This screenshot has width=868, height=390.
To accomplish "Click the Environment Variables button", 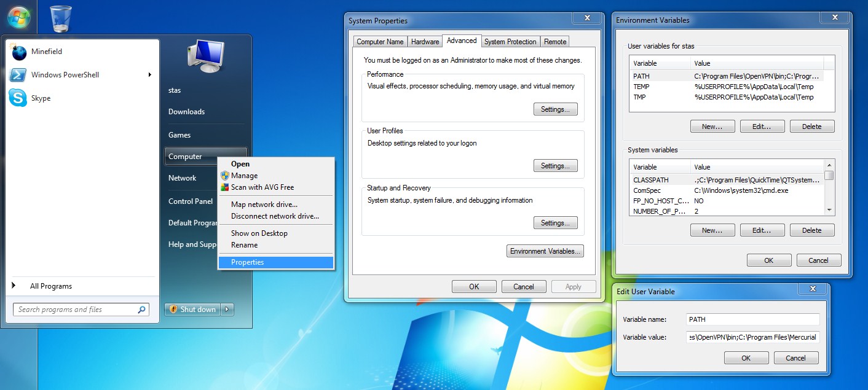I will [x=545, y=251].
